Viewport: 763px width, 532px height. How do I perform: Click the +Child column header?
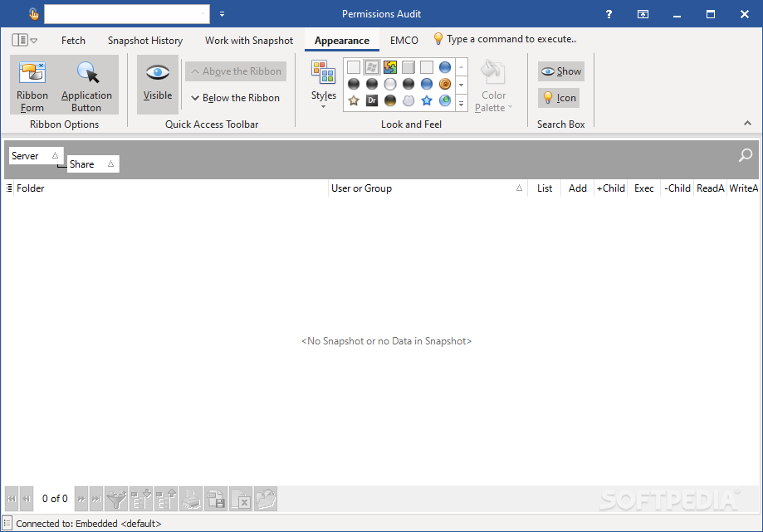[611, 188]
